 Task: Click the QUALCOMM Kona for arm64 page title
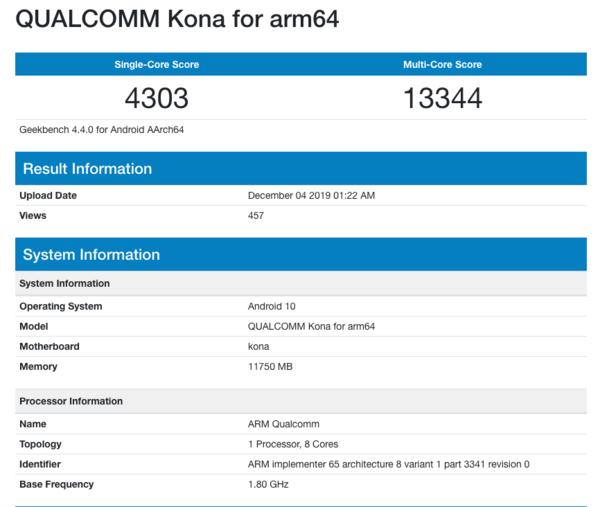click(176, 19)
